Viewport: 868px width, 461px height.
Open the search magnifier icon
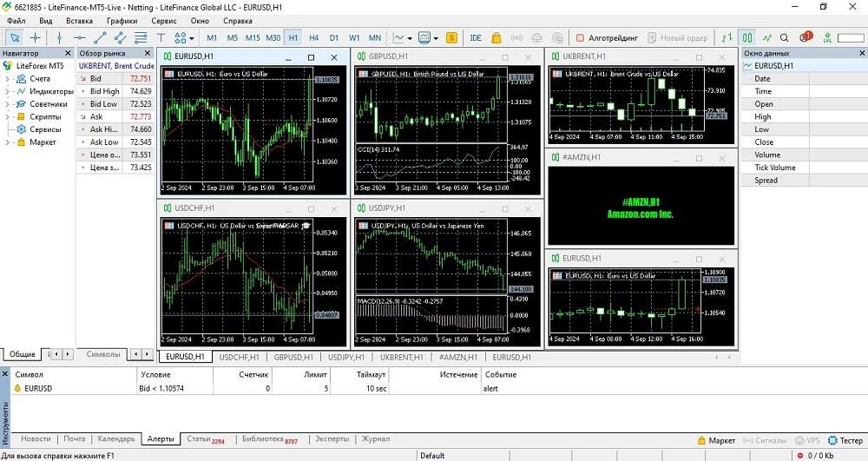pos(785,37)
